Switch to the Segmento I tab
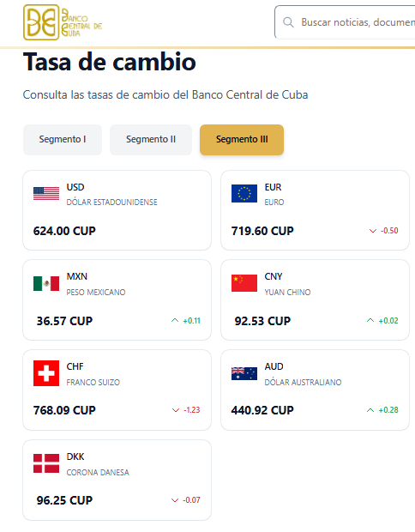This screenshot has height=532, width=415. click(63, 140)
